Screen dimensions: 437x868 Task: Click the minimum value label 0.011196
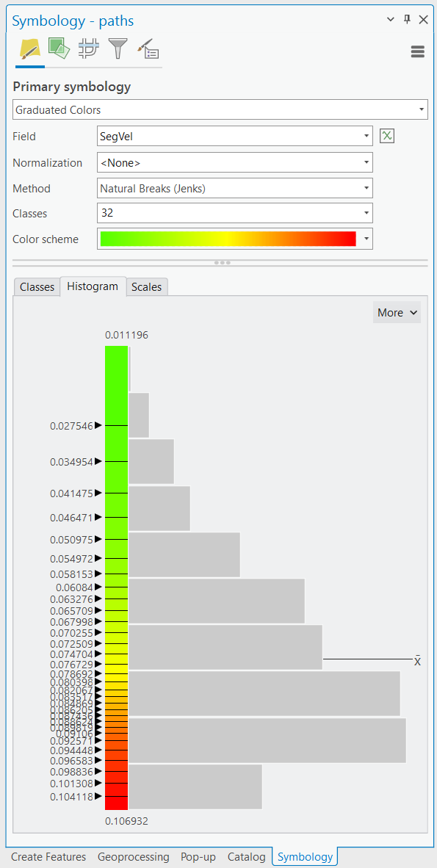(x=126, y=335)
